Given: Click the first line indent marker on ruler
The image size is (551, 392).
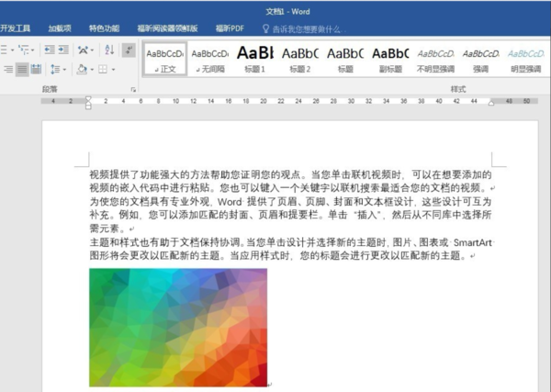Looking at the screenshot, I should tap(88, 99).
